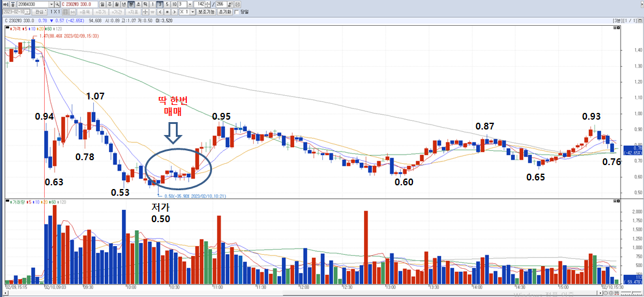Image resolution: width=644 pixels, height=297 pixels.
Task: Choose the 5 interval button
Action: point(167,4)
